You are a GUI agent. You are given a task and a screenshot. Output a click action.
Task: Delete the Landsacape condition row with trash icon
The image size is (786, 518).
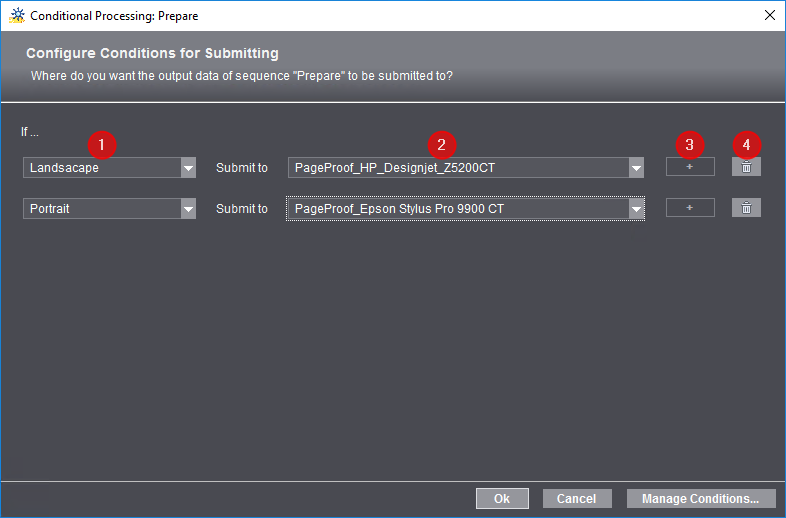pos(746,167)
